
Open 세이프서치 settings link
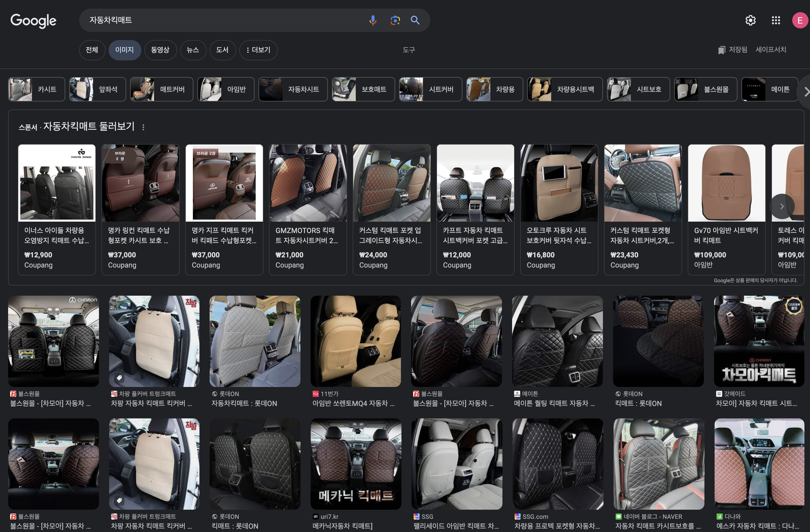(770, 50)
